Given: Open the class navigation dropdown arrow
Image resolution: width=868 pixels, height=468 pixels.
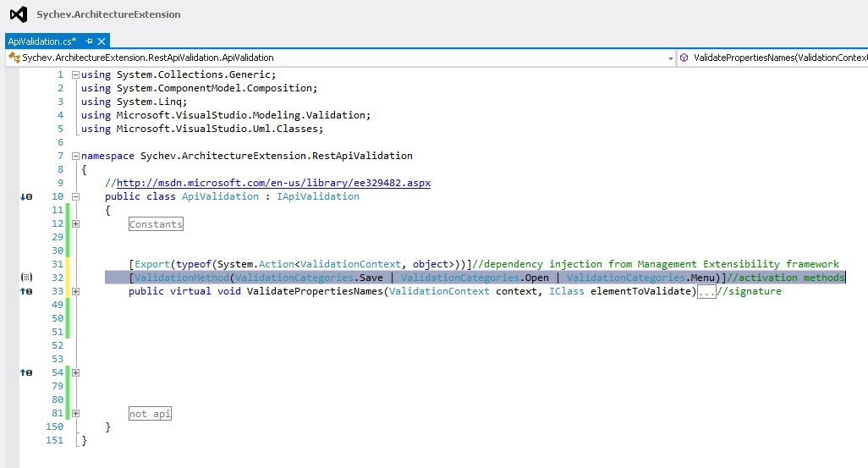Looking at the screenshot, I should coord(670,58).
